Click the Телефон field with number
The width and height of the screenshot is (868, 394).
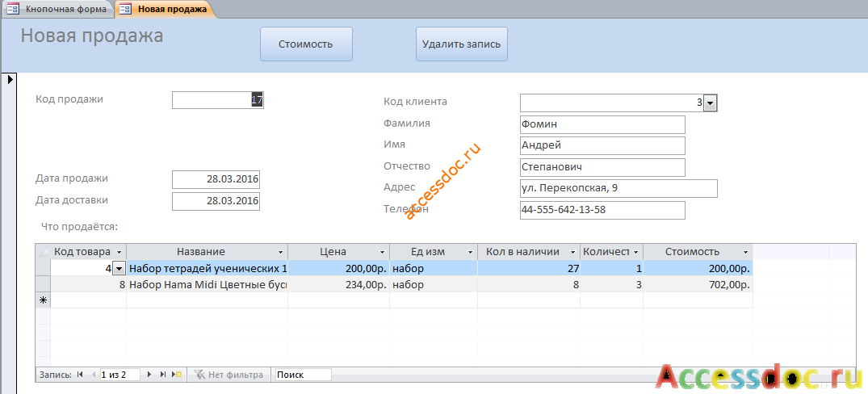(602, 210)
